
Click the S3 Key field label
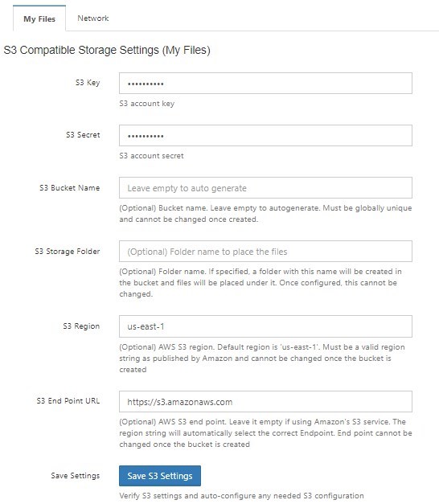coord(88,83)
